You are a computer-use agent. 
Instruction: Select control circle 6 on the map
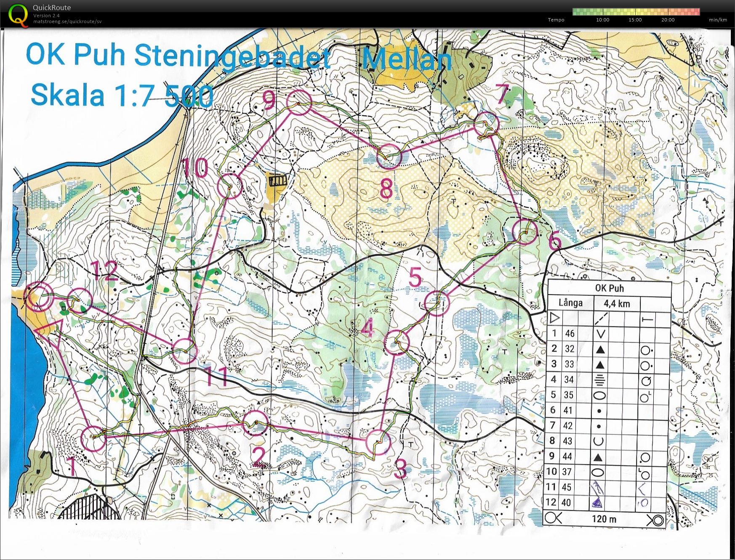[525, 232]
